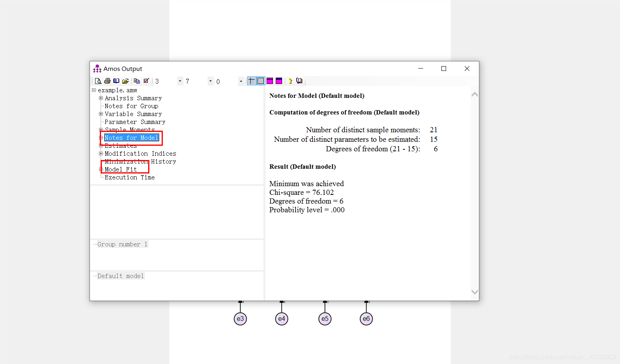Toggle the table rules (cross lines) button

tap(252, 81)
